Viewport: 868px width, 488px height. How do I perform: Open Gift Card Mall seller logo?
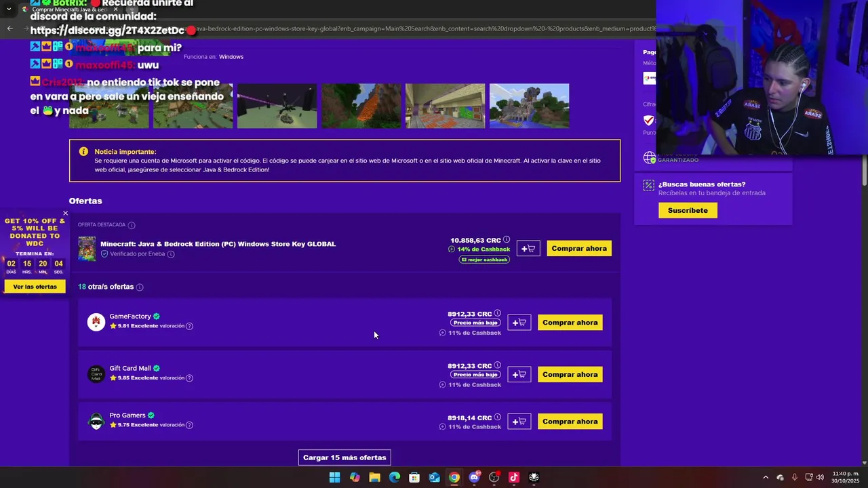coord(96,374)
